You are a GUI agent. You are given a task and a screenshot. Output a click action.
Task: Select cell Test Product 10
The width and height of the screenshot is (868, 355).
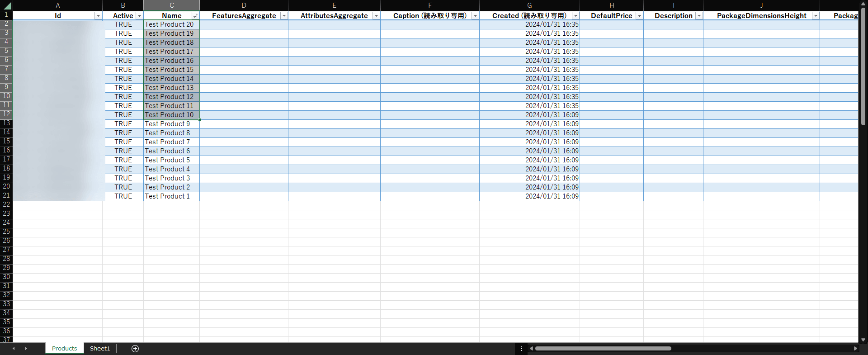coord(172,115)
